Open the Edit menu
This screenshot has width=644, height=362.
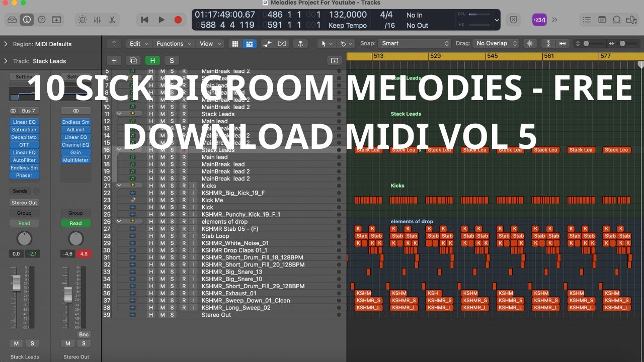138,44
